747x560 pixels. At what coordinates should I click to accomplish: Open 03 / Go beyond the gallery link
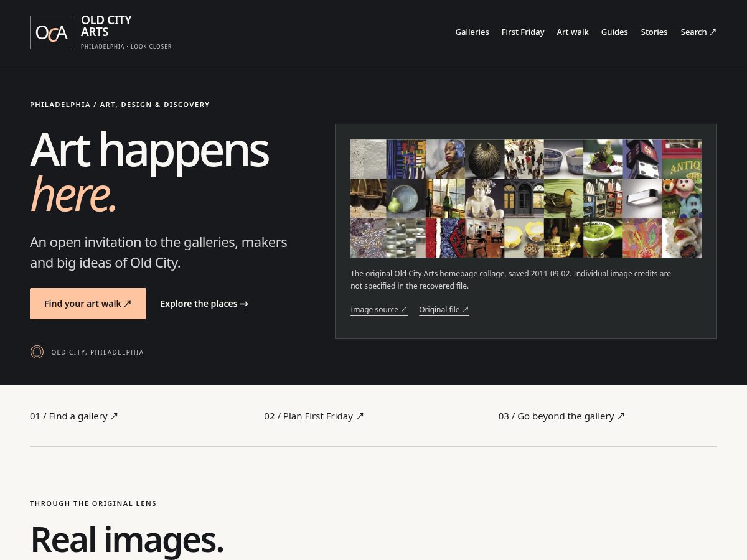pos(561,416)
